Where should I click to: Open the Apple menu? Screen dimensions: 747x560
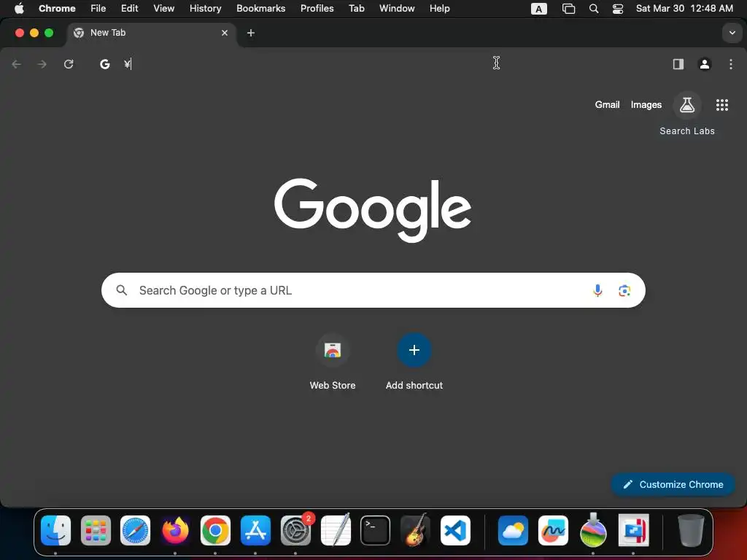(19, 9)
